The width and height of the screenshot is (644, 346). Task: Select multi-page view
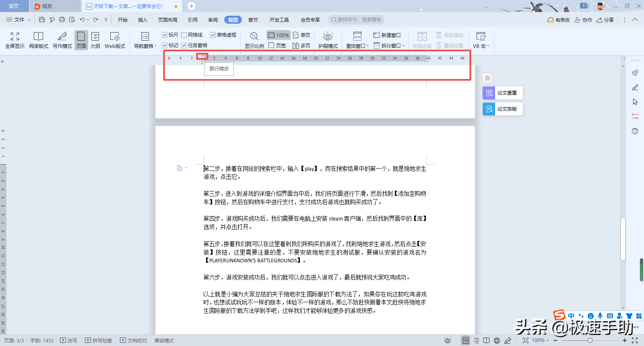[x=301, y=45]
